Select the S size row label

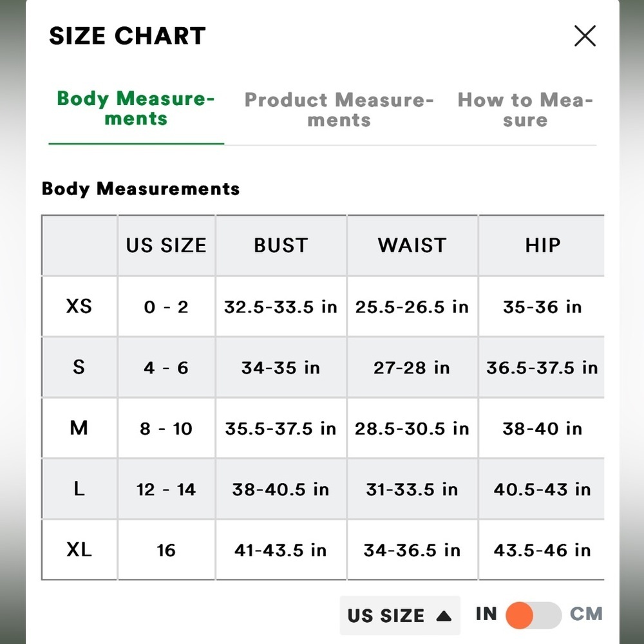79,367
